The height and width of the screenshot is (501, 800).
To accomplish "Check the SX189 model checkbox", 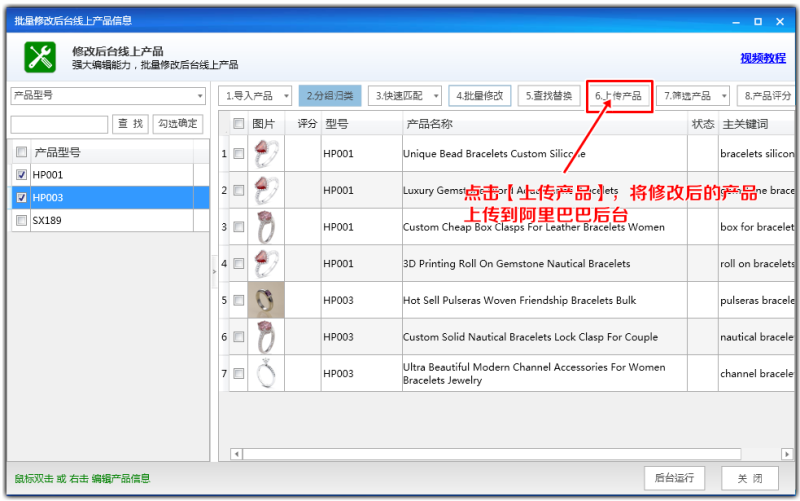I will pyautogui.click(x=21, y=220).
